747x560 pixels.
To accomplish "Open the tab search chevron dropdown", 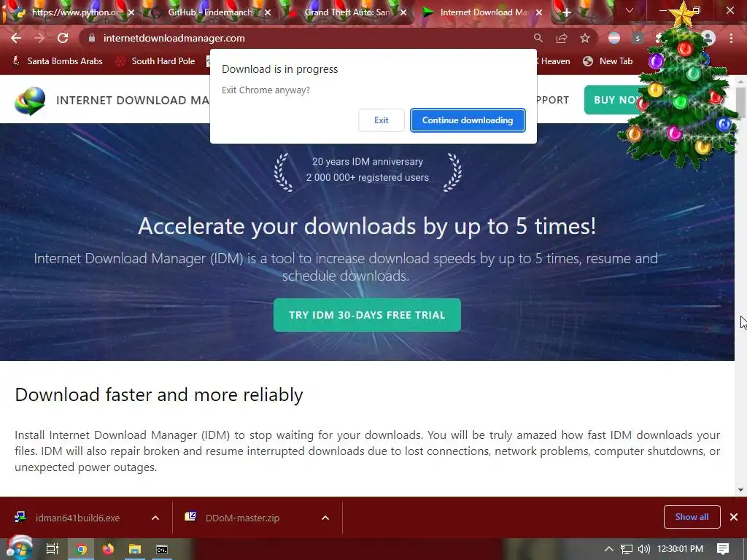I will click(x=630, y=10).
